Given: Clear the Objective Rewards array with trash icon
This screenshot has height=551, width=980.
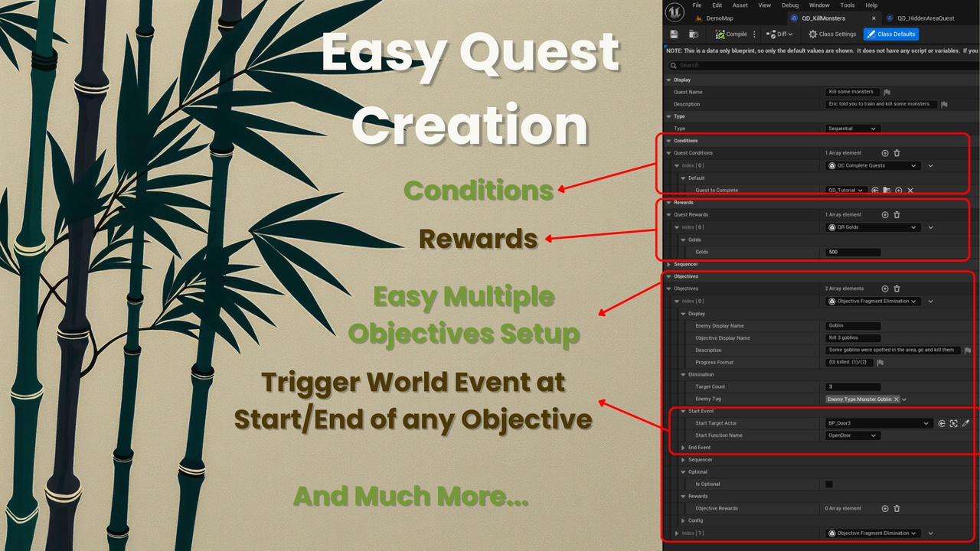Looking at the screenshot, I should coord(897,508).
